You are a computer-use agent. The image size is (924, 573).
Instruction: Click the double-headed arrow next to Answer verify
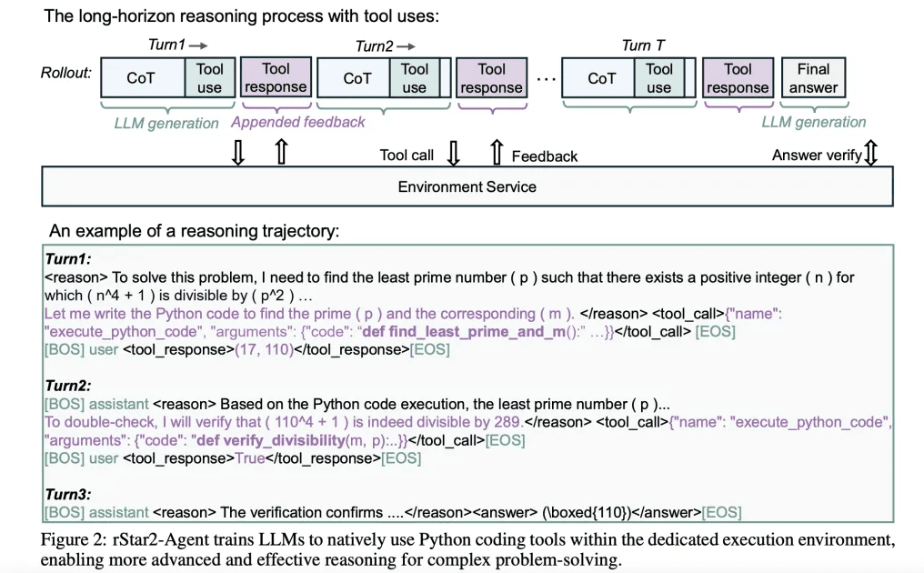(x=870, y=154)
